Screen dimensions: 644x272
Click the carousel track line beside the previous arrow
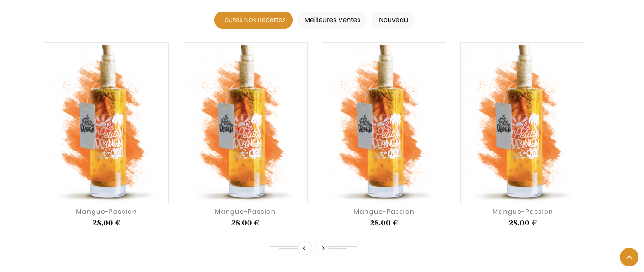tap(284, 248)
